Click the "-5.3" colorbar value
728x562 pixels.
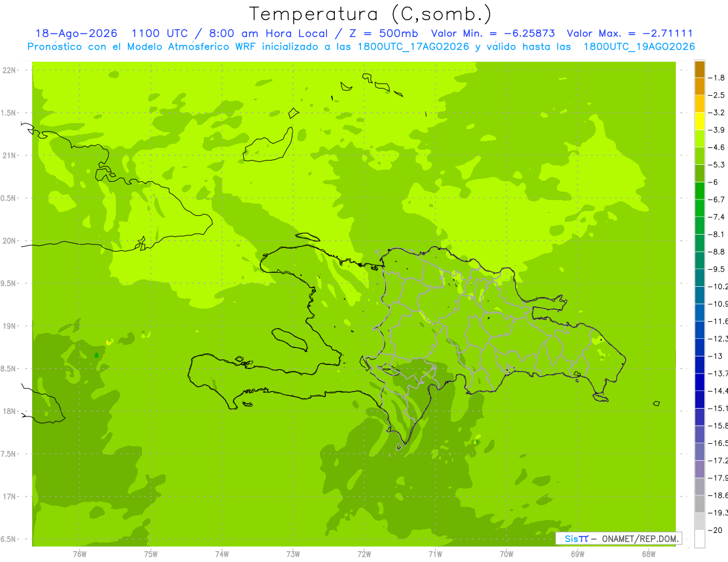716,165
